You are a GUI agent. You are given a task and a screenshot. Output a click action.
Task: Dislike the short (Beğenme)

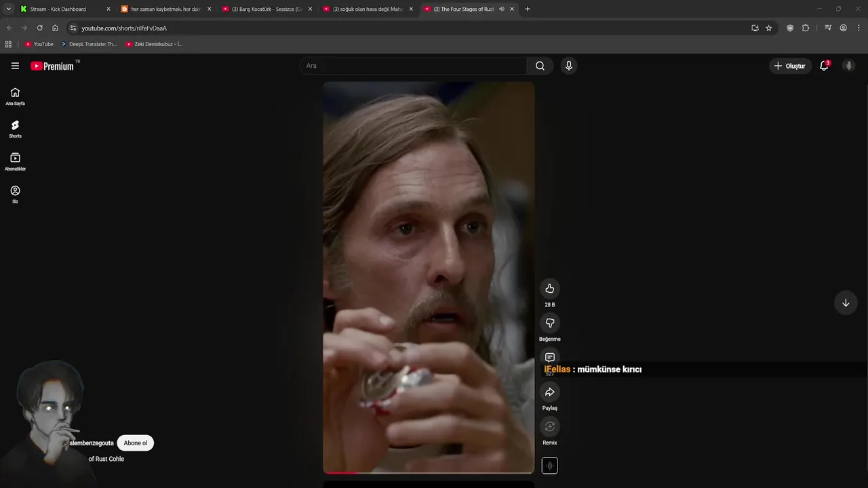point(550,323)
